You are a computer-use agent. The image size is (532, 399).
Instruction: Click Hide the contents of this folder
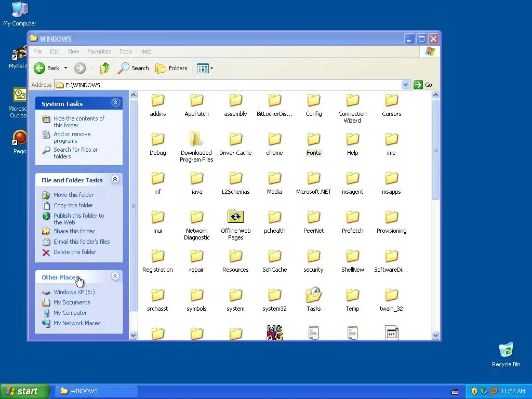pyautogui.click(x=79, y=122)
